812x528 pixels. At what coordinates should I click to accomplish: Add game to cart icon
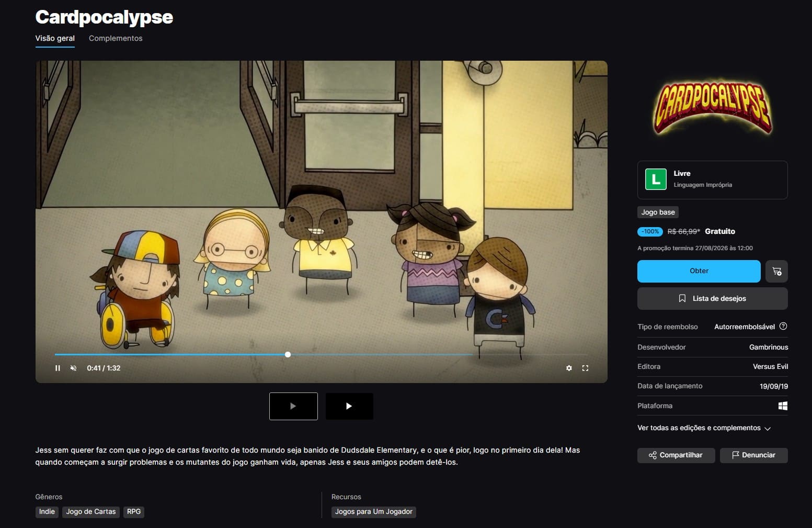776,271
